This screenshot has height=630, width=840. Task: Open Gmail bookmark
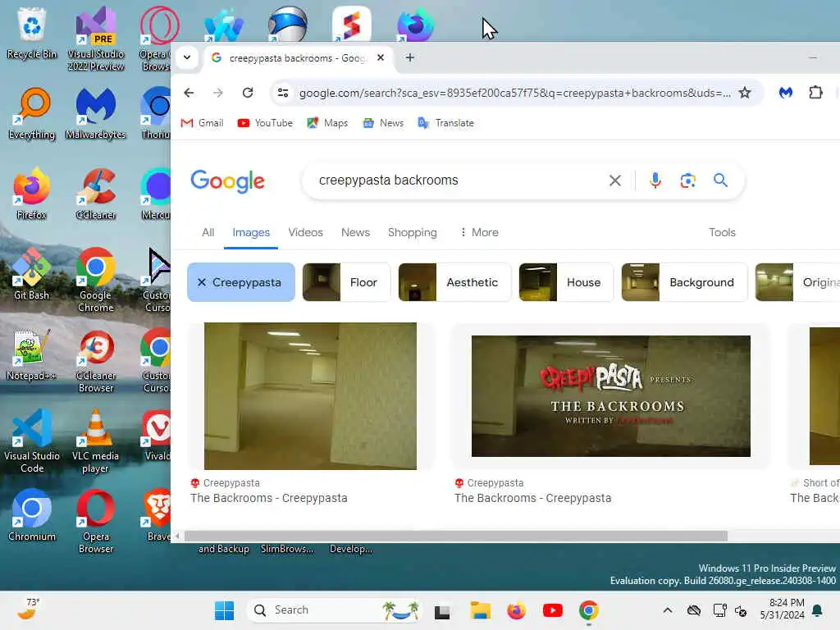pyautogui.click(x=202, y=123)
